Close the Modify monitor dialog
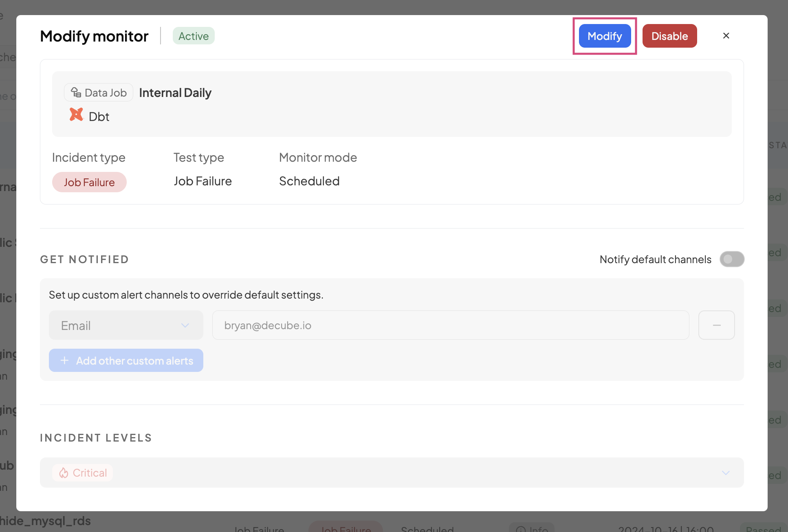 [726, 36]
